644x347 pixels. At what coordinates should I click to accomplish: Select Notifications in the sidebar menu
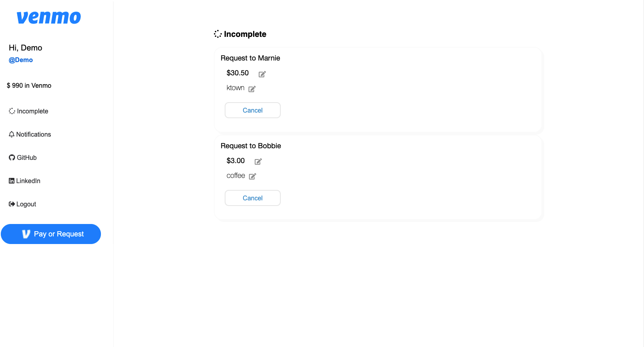34,134
